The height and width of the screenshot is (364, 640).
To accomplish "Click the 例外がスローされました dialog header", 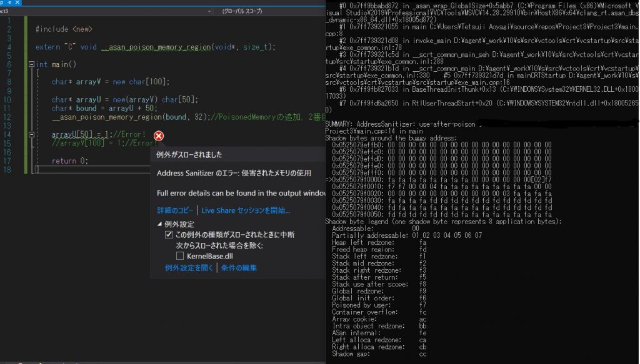I will (x=187, y=154).
